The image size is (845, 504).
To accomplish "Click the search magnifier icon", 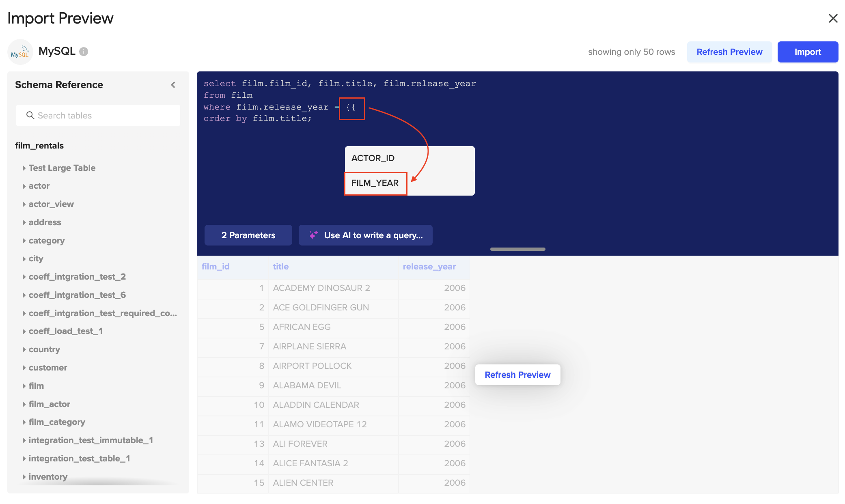I will coord(30,115).
